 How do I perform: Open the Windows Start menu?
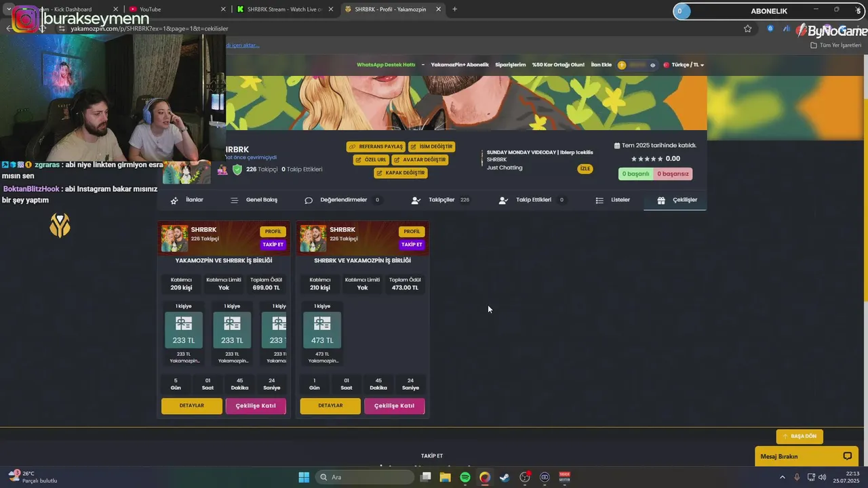pos(304,477)
